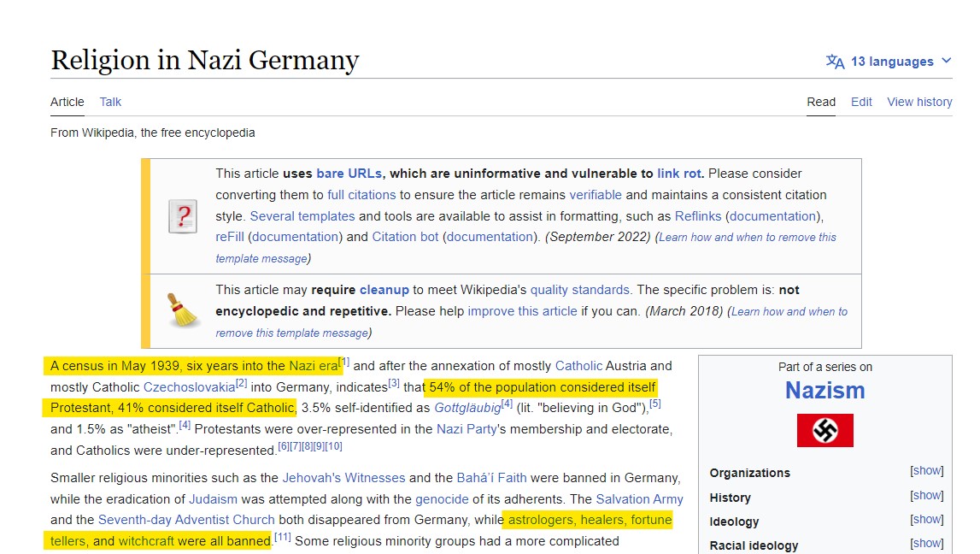Screen dimensions: 980x554
Task: Follow the Bahá'í Faith link
Action: tap(491, 478)
